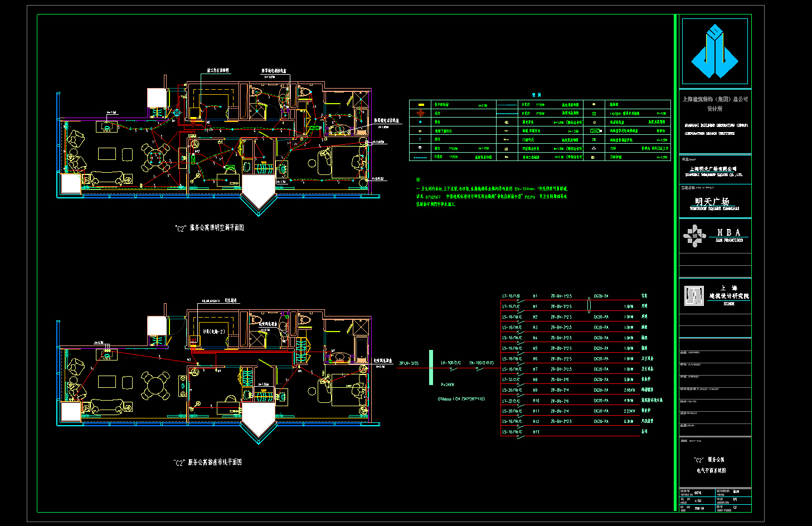Viewport: 812px width, 526px height.
Task: Select circuit label "M8" in the schematic
Action: 535,379
